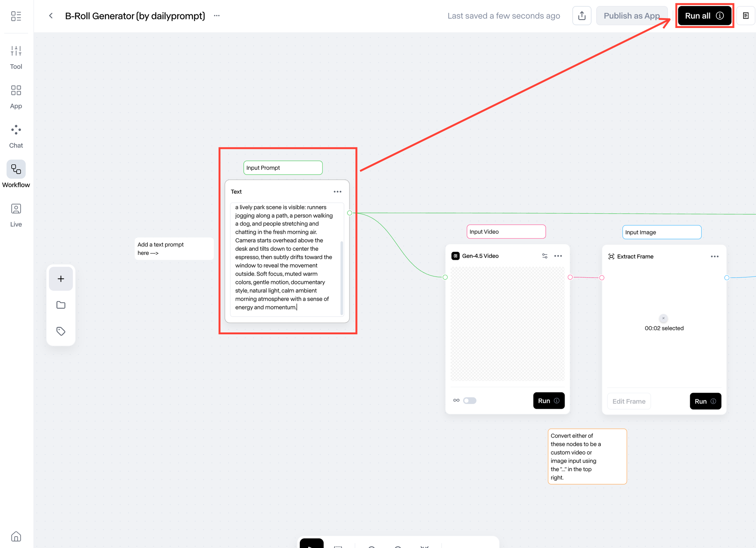Open Gen-4.5 Video settings sliders icon
756x548 pixels.
point(545,256)
